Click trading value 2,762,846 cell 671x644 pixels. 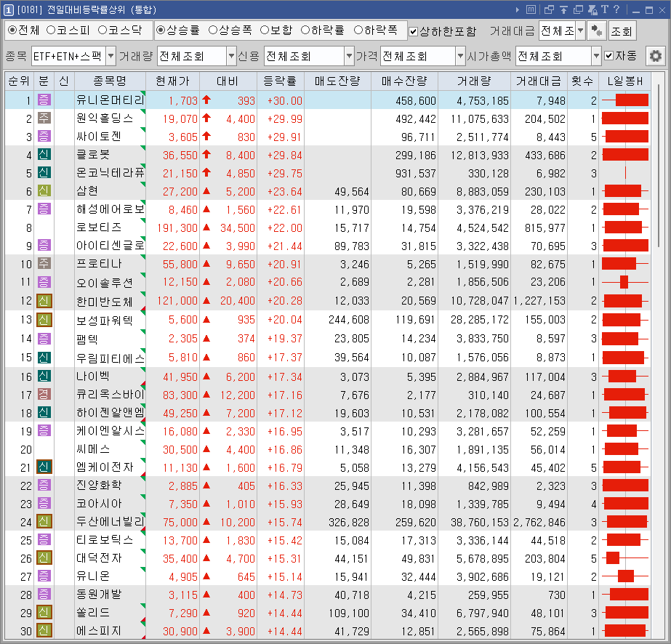pyautogui.click(x=539, y=522)
